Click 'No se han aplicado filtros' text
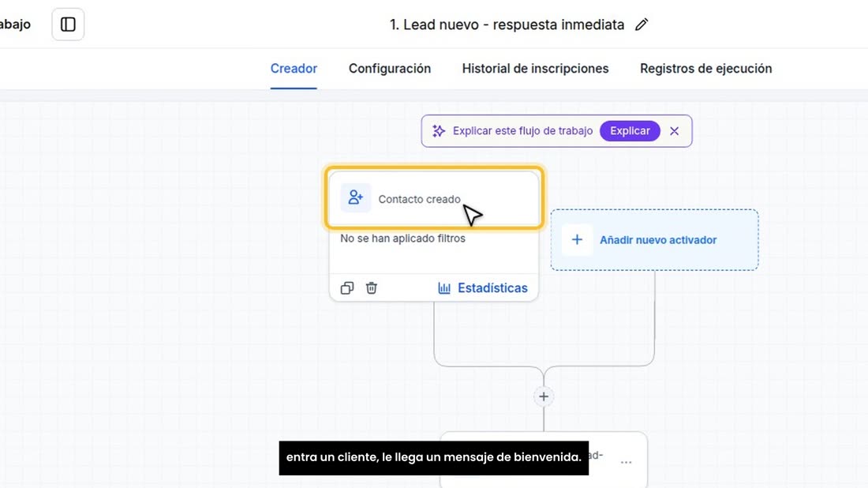This screenshot has width=868, height=488. (x=403, y=238)
